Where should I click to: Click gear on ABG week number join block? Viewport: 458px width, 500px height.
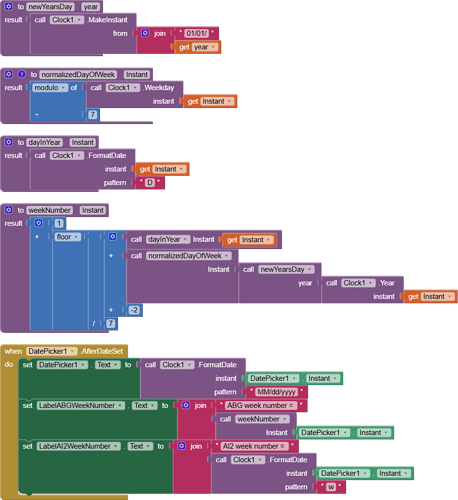pyautogui.click(x=186, y=405)
